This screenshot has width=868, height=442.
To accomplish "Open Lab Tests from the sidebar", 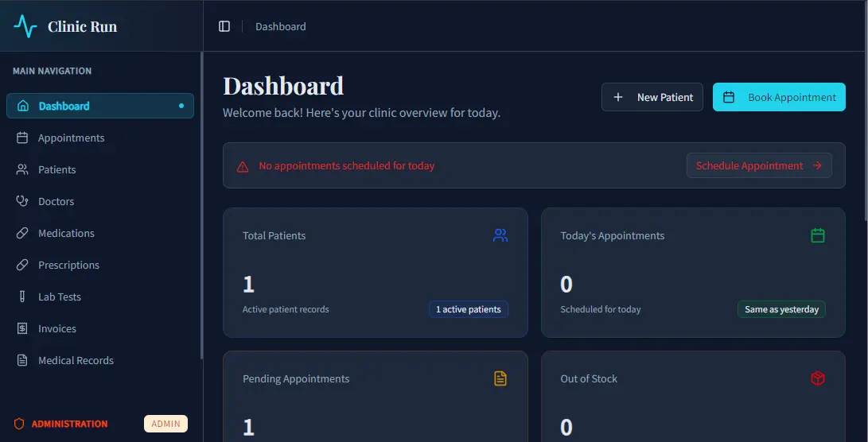I will (x=60, y=297).
